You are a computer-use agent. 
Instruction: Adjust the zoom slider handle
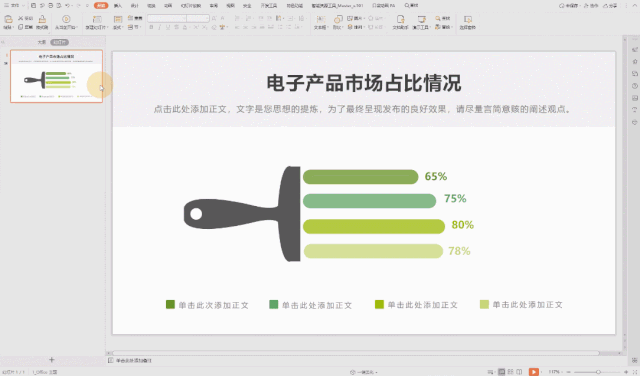pyautogui.click(x=598, y=372)
